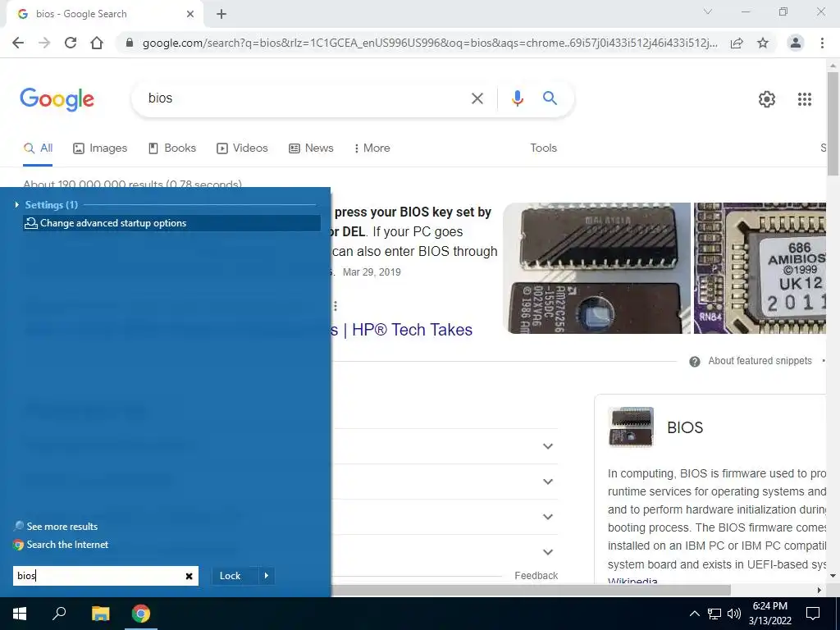Open network status tray icon
Screen dimensions: 840x630
714,614
